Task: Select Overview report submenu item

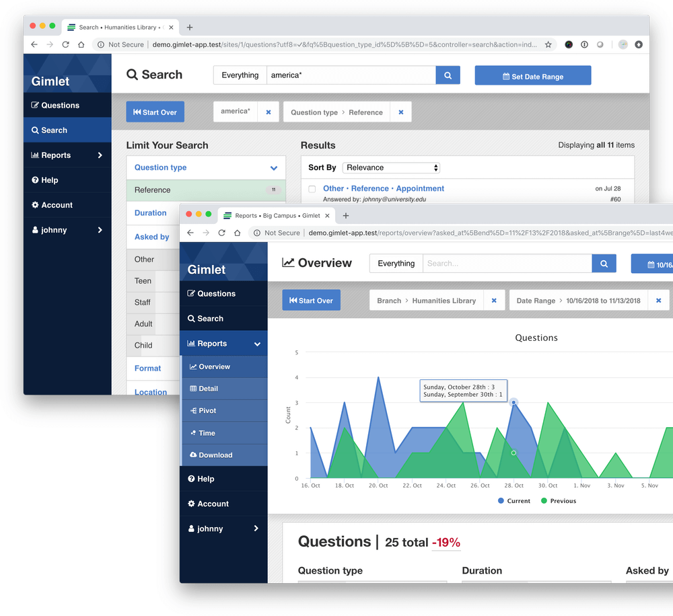Action: point(225,367)
